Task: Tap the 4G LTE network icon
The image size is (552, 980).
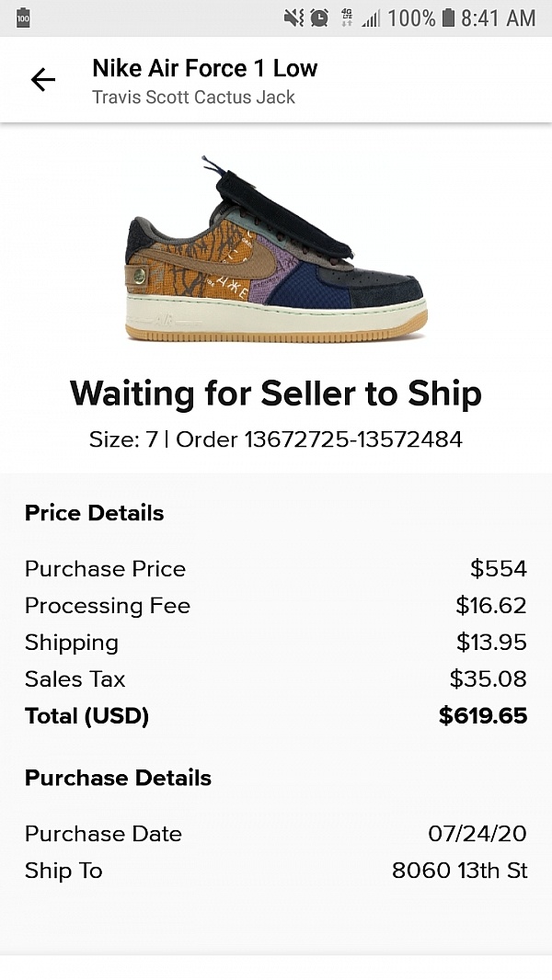Action: (347, 17)
